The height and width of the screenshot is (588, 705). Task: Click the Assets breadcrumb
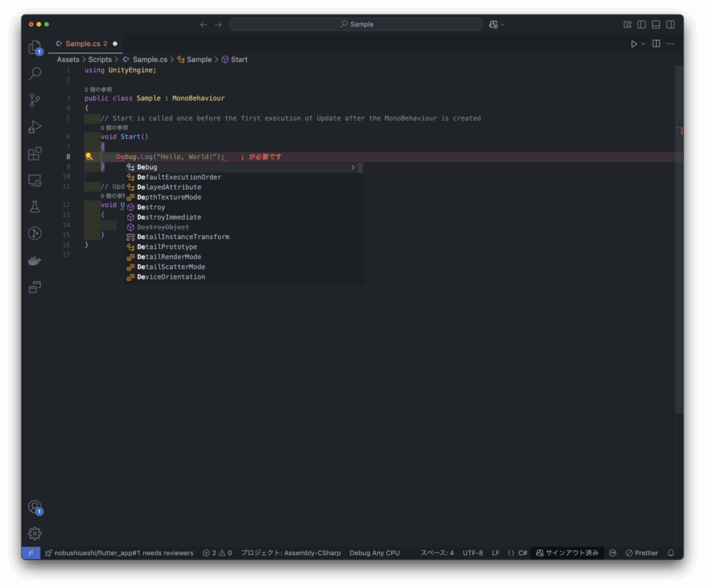click(68, 59)
